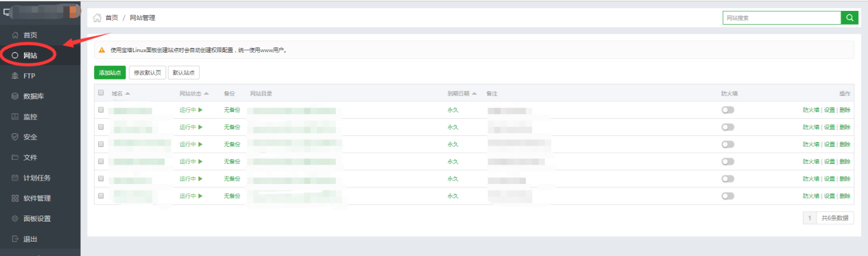Open the 计划任务 scheduled tasks icon
Viewport: 868px width, 256px height.
point(15,178)
